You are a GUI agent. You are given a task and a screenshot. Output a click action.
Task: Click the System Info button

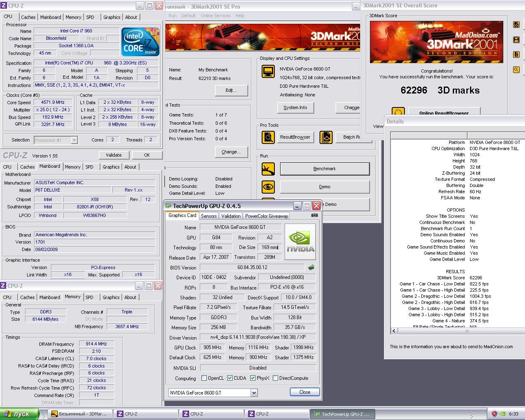(295, 107)
